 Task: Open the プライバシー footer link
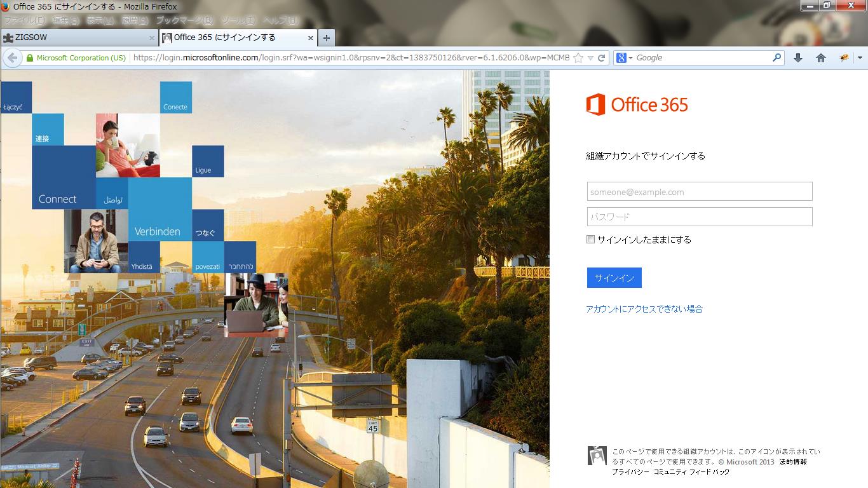coord(631,472)
